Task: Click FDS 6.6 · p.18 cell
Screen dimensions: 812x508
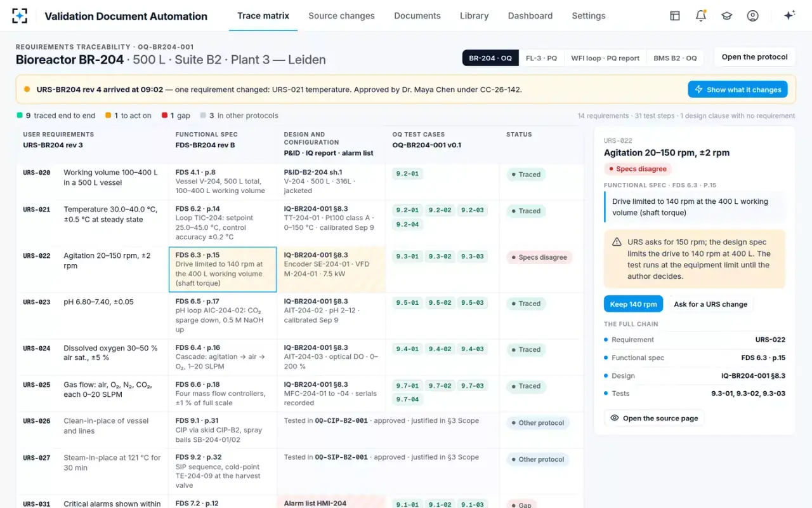Action: click(223, 394)
